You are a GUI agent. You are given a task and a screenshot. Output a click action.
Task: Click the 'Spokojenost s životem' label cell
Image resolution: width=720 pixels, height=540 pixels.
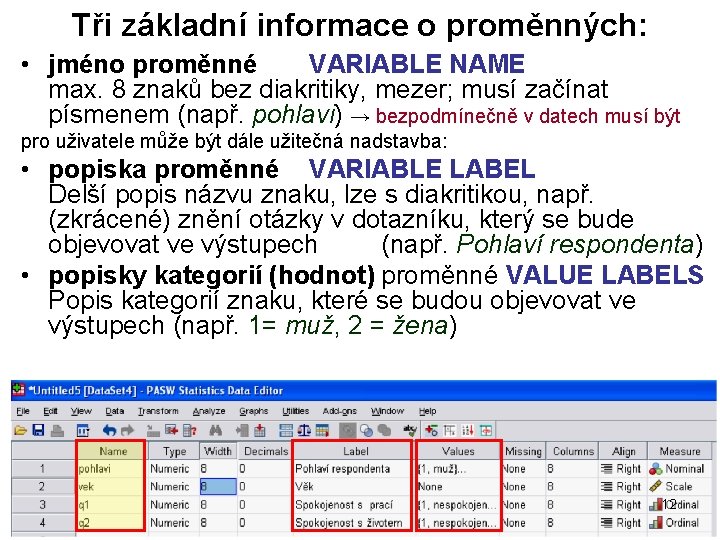353,523
